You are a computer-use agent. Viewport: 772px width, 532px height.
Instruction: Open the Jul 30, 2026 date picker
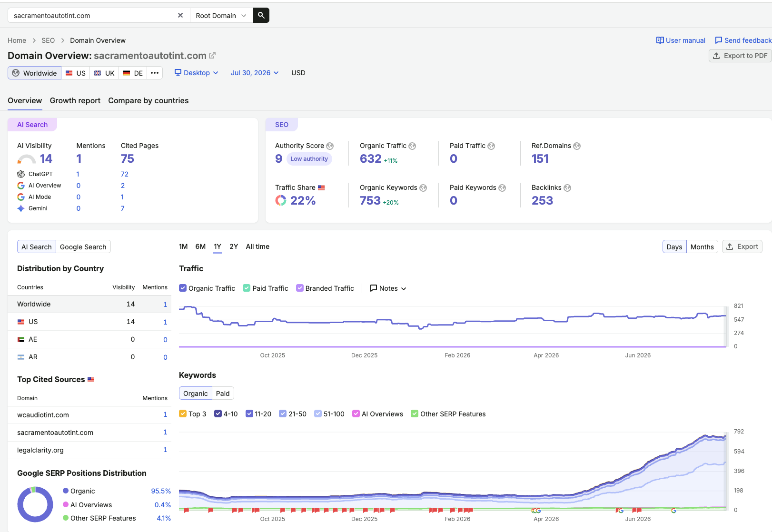click(255, 73)
